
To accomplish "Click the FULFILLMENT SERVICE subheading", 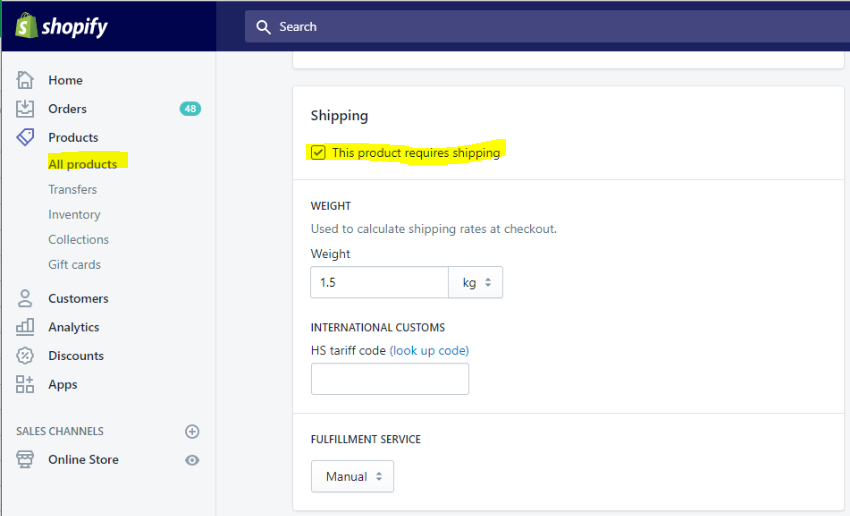I will click(366, 439).
